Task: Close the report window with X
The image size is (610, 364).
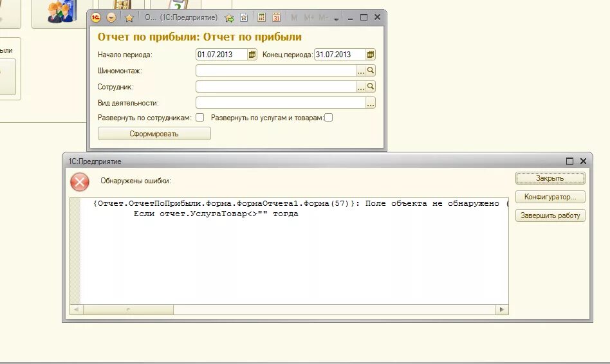Action: pyautogui.click(x=377, y=17)
